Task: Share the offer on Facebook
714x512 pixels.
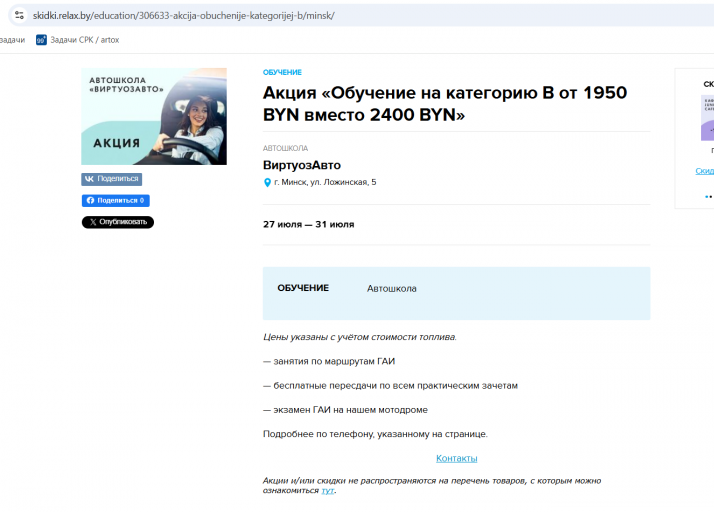Action: point(116,200)
